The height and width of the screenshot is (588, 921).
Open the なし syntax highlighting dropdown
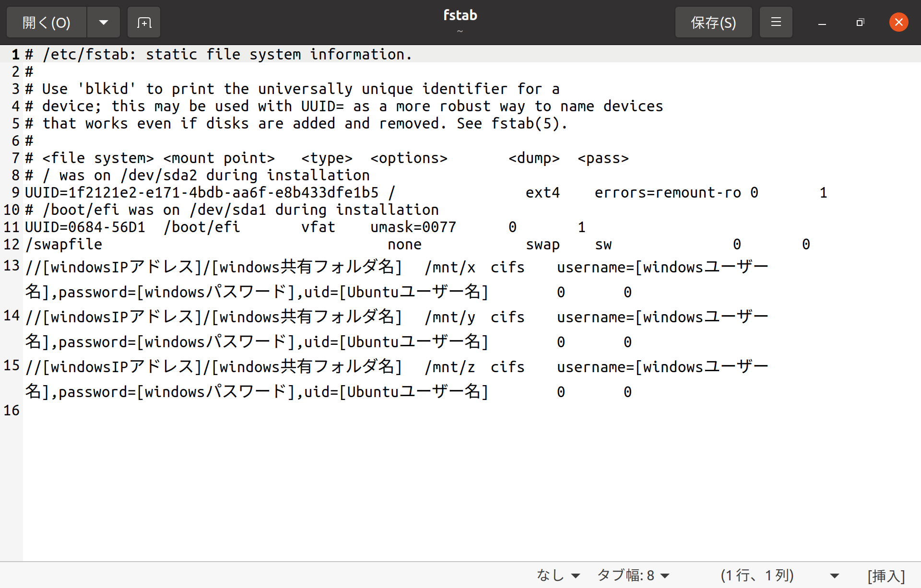coord(558,575)
